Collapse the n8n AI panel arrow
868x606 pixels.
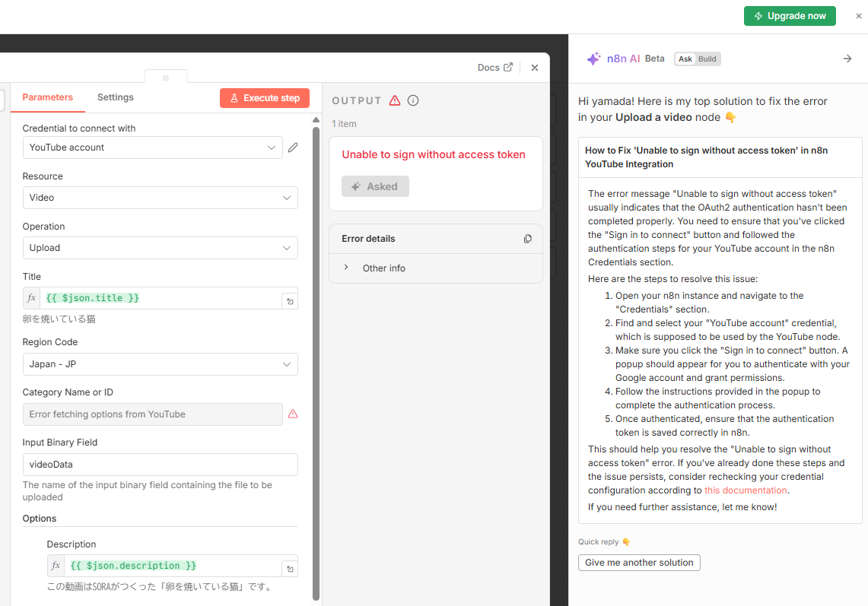point(847,59)
